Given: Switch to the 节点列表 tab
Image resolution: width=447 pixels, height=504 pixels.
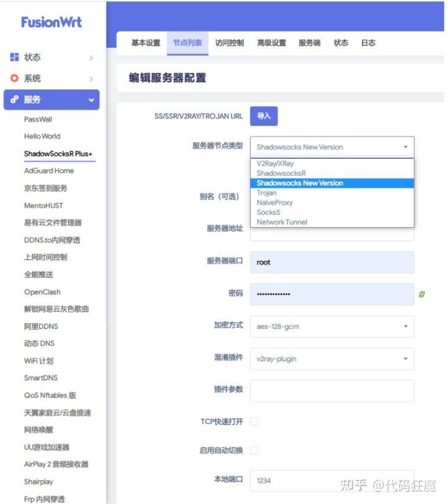Looking at the screenshot, I should pos(187,43).
